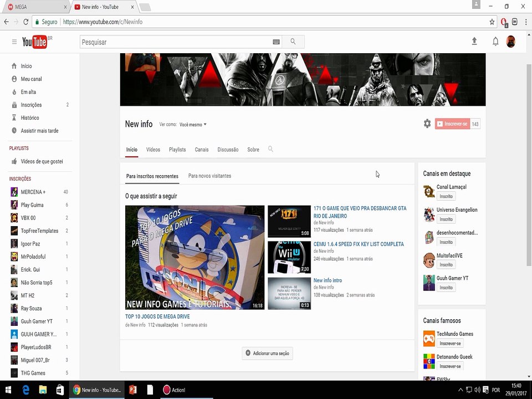
Task: Click the Sonic Mega Drive video thumbnail
Action: click(x=195, y=257)
